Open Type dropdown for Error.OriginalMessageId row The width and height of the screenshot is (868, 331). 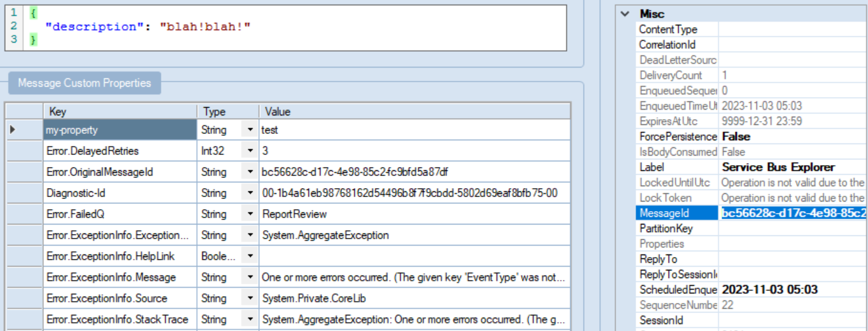250,172
